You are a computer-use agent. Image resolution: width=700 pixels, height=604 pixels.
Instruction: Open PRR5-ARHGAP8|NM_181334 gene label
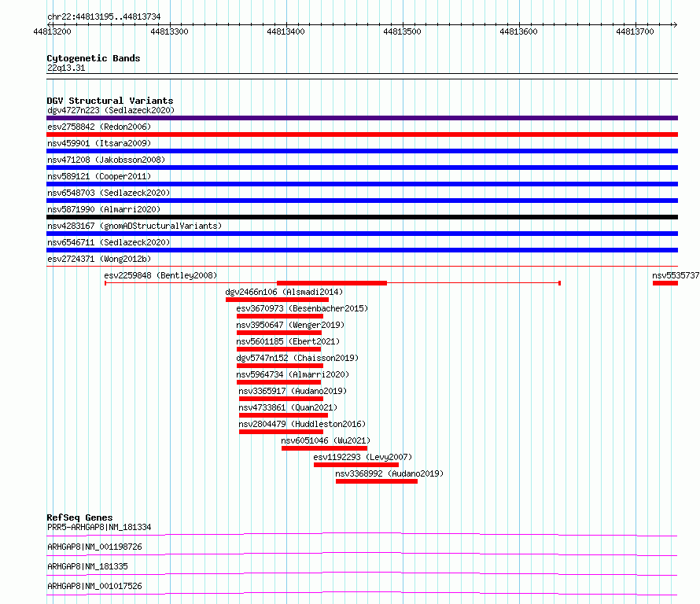[x=99, y=527]
